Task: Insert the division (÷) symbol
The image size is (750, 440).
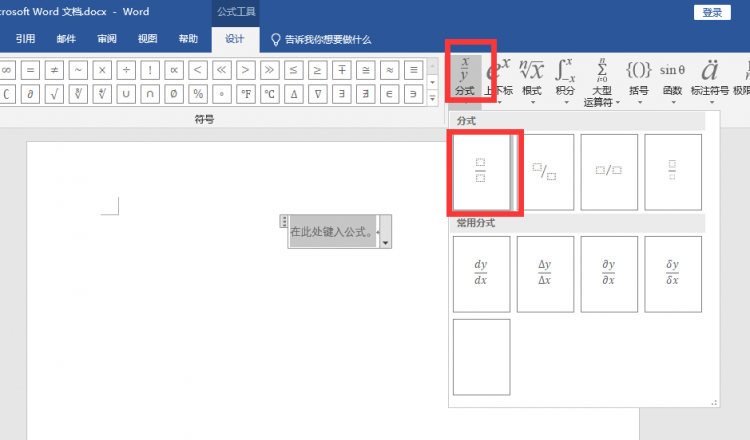Action: (x=126, y=70)
